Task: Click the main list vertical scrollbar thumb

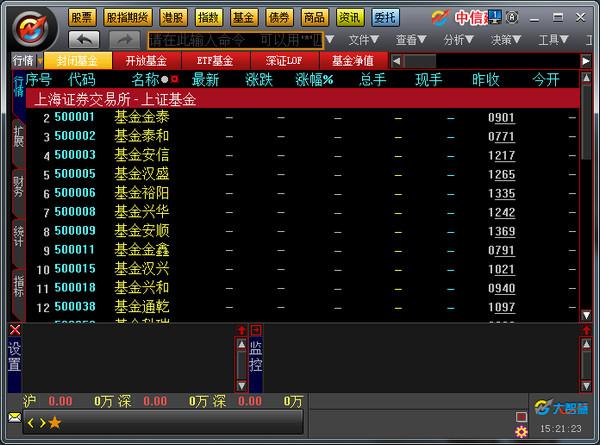Action: click(x=586, y=122)
